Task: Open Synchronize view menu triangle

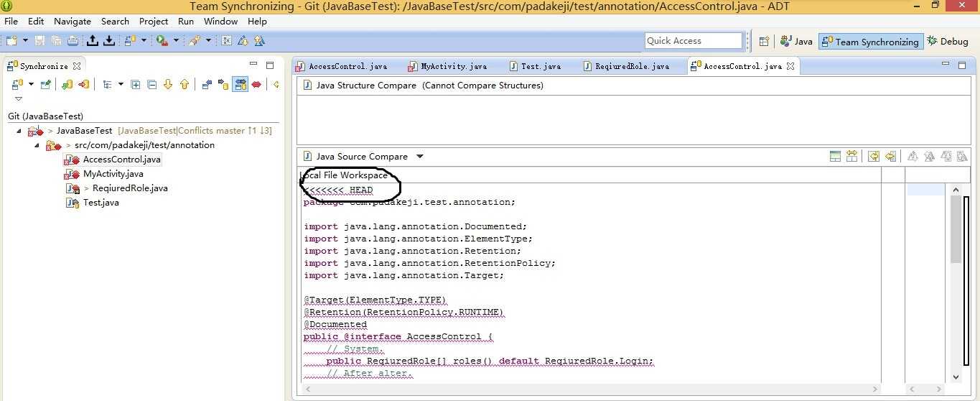Action: 18,99
